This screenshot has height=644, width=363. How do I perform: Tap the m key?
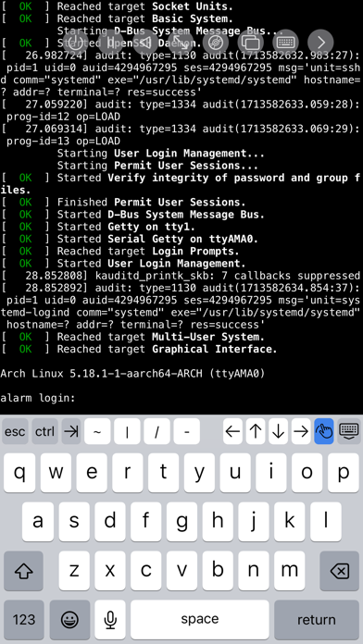pos(290,571)
